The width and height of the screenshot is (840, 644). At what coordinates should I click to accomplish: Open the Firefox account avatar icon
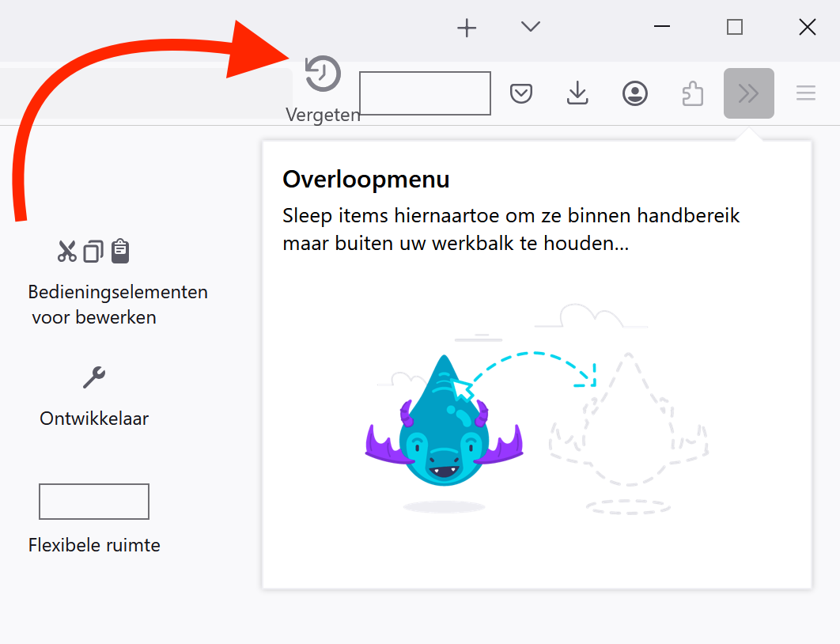(635, 94)
